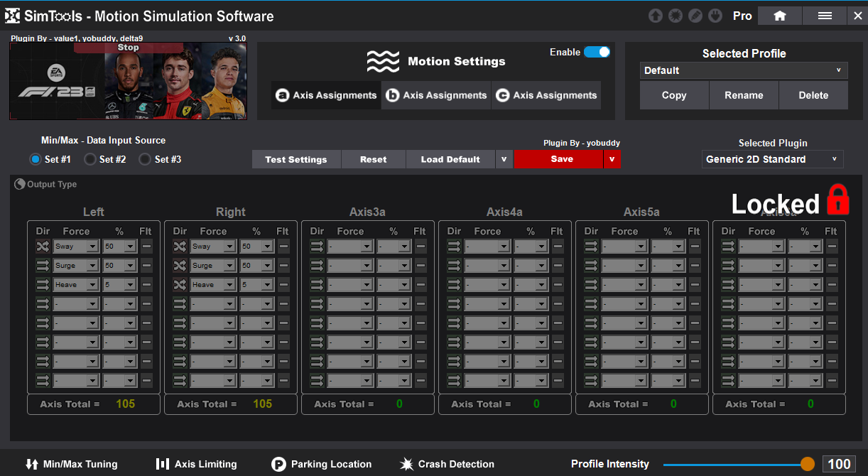Viewport: 868px width, 476px height.
Task: Toggle direction icon for Right Heave row
Action: (180, 285)
